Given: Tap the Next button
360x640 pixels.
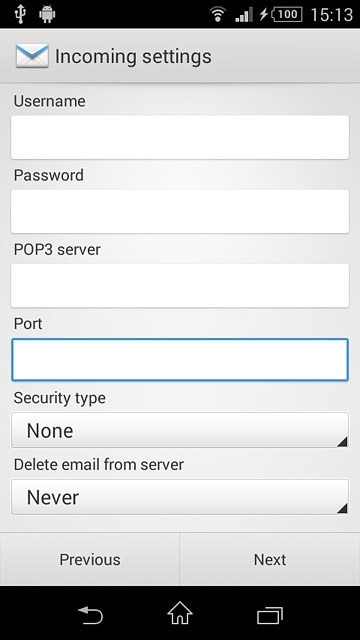Looking at the screenshot, I should point(270,559).
